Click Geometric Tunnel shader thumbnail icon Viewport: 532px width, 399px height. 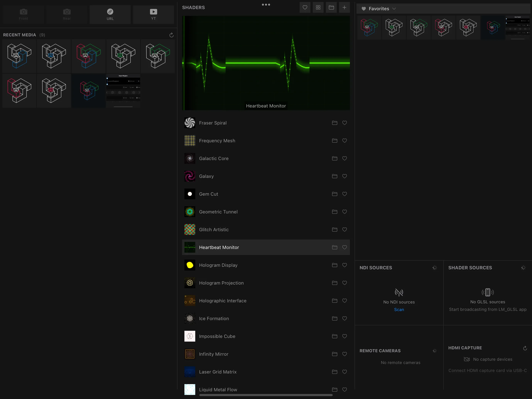pos(190,212)
